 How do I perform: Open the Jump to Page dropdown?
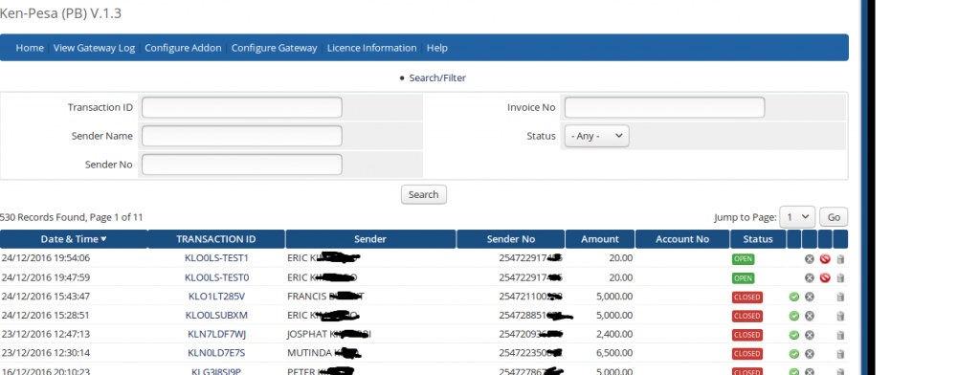point(797,217)
